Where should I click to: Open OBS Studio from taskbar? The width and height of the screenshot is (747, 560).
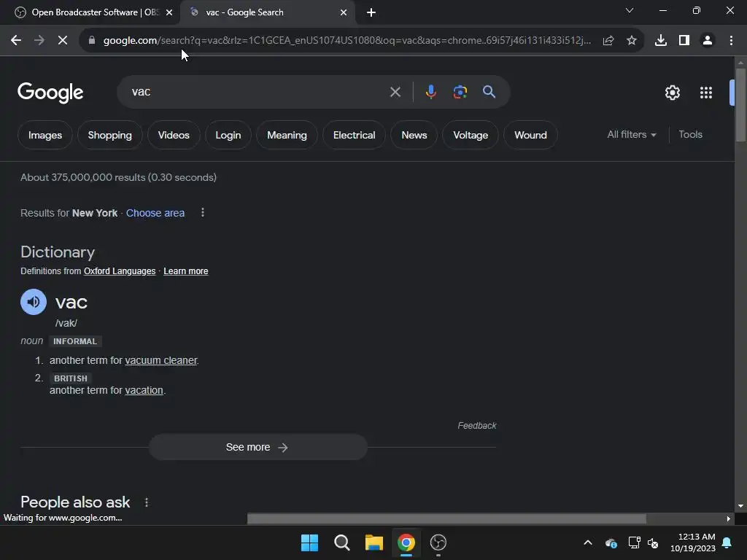click(x=438, y=542)
